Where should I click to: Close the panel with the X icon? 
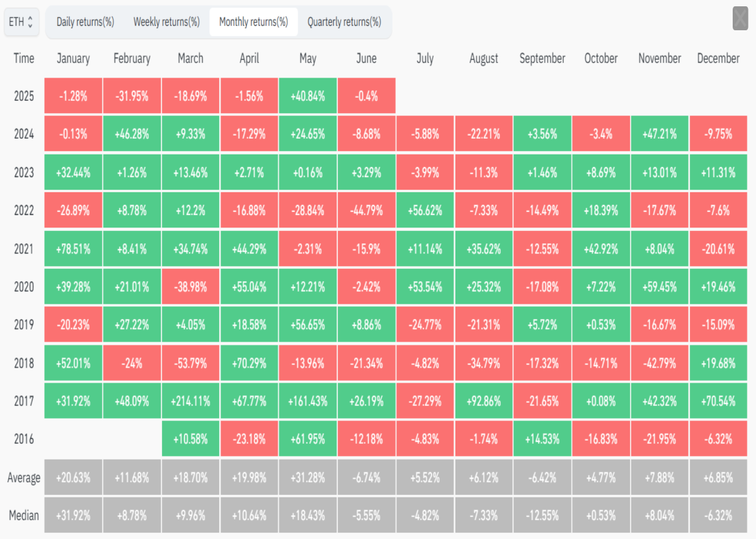[x=740, y=19]
